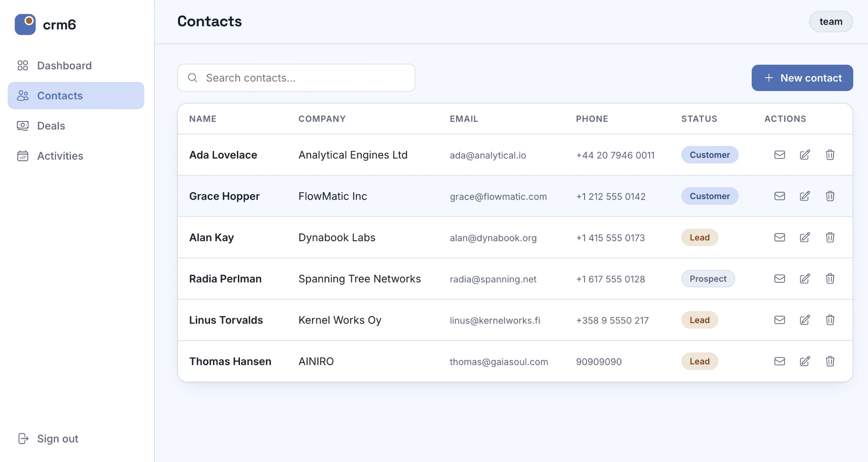The height and width of the screenshot is (462, 868).
Task: Click email linus@kernelworks.fi
Action: click(495, 320)
